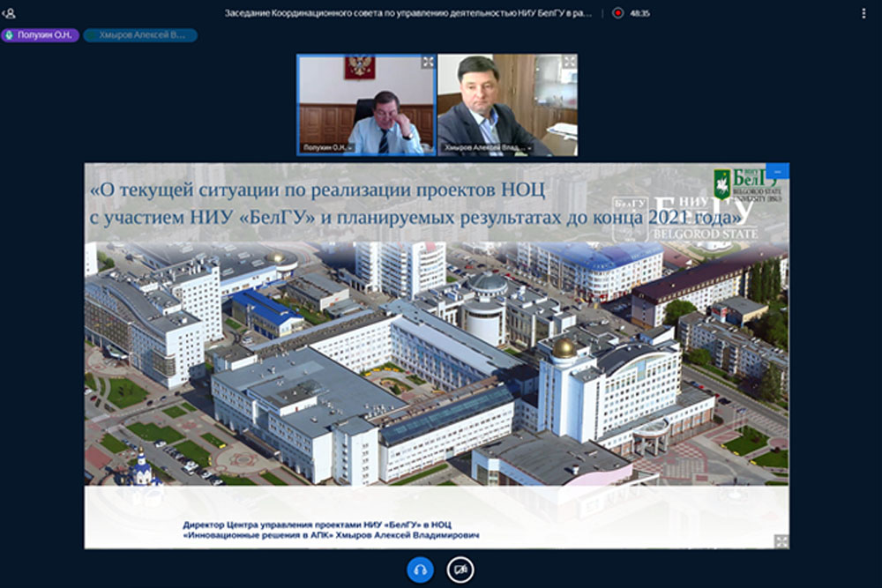
Task: Open the three-dot options menu
Action: click(863, 13)
